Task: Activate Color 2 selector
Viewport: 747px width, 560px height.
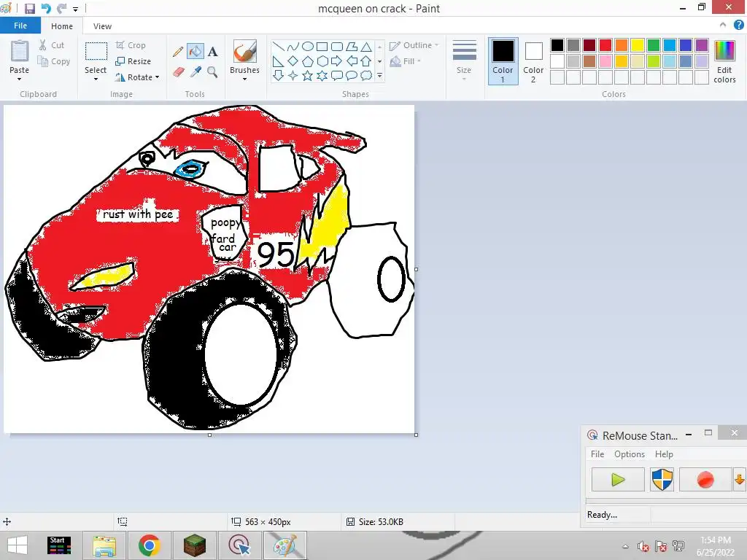Action: (533, 61)
